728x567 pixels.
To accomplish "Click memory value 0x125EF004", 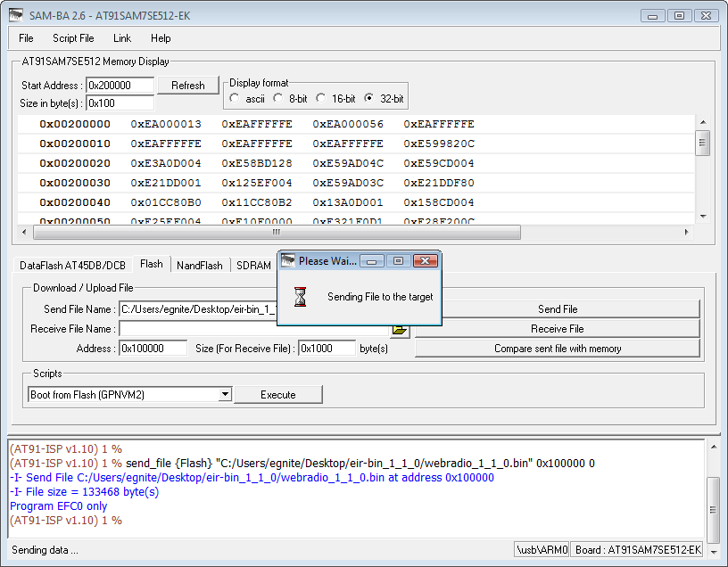I will pyautogui.click(x=257, y=183).
